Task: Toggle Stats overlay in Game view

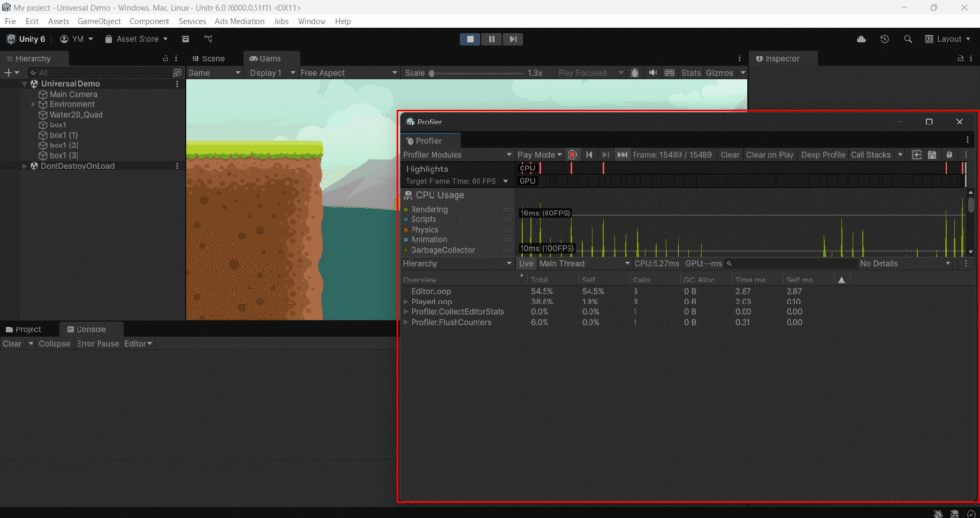Action: 690,73
